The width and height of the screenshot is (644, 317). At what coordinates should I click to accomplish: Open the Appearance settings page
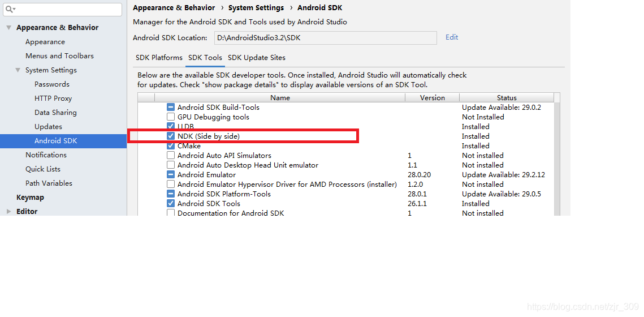(x=45, y=42)
